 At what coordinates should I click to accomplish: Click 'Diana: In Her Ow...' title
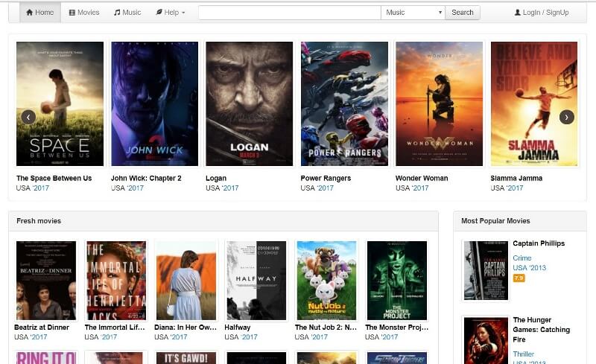coord(186,327)
